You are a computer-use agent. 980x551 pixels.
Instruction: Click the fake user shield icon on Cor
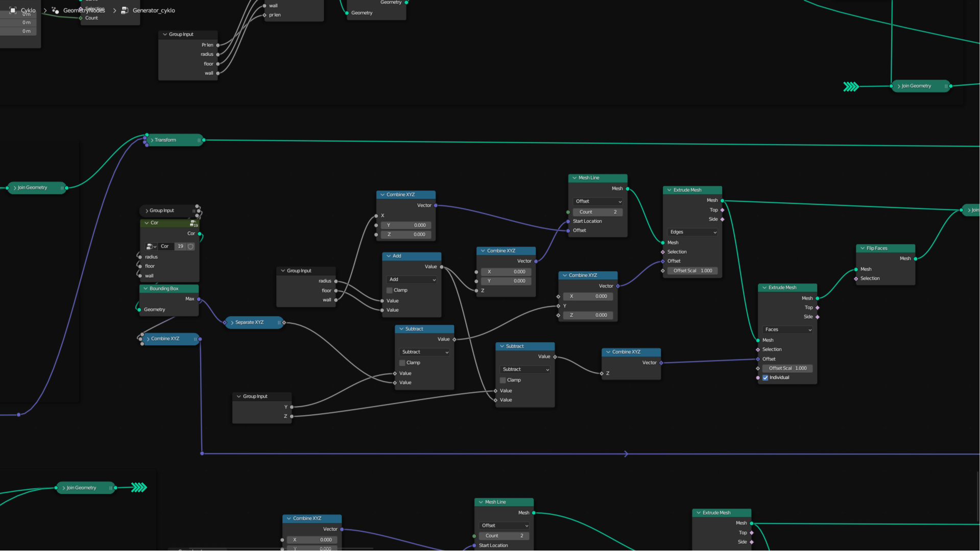pyautogui.click(x=190, y=246)
